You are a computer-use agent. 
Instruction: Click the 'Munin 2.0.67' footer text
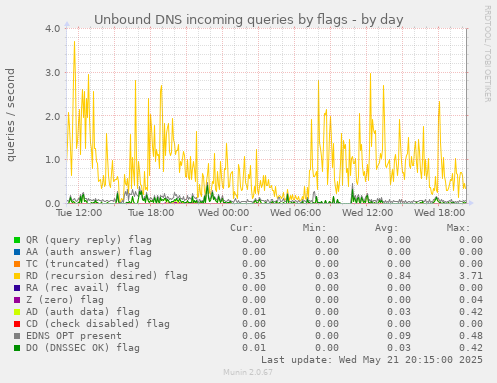tap(248, 372)
